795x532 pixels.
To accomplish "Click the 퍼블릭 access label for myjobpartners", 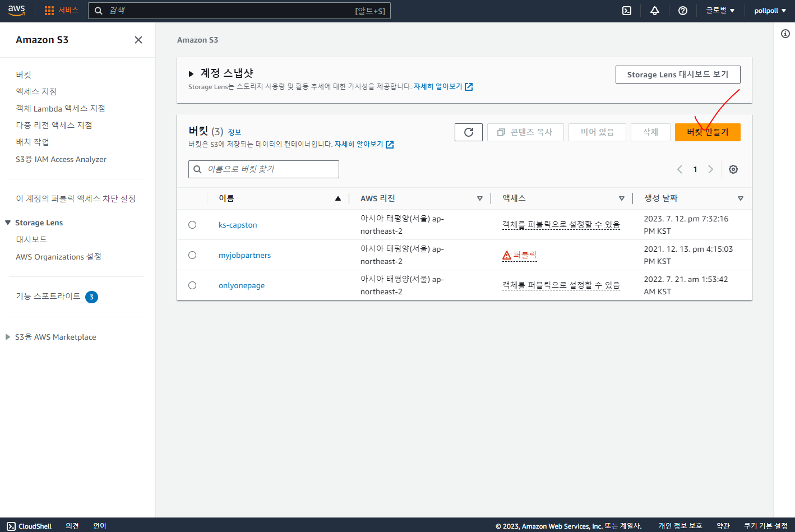I will pos(525,255).
